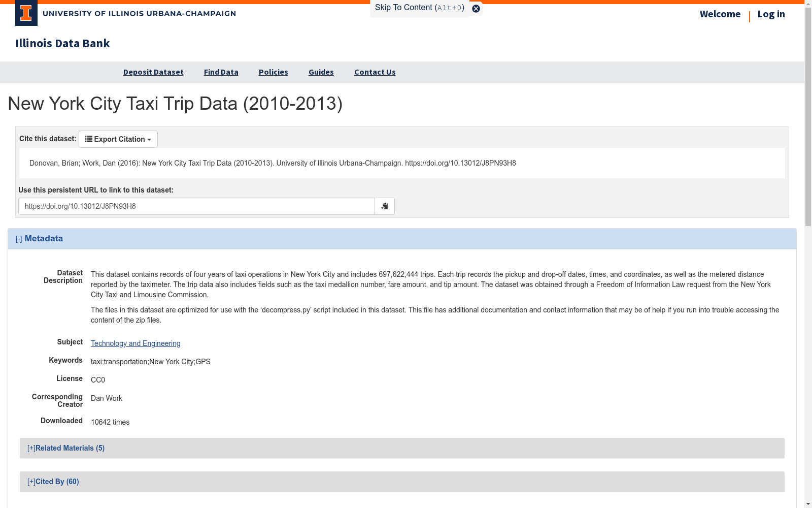812x508 pixels.
Task: Expand the Cited By (60) section
Action: pos(53,482)
